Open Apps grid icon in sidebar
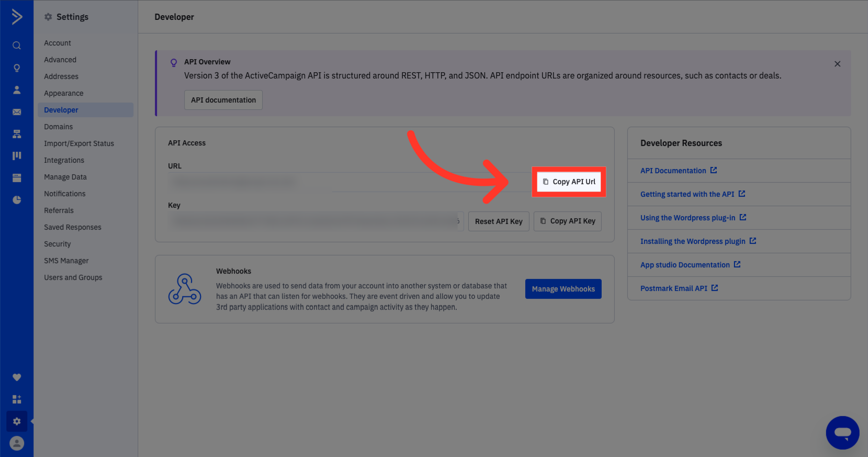Image resolution: width=868 pixels, height=457 pixels. tap(17, 399)
